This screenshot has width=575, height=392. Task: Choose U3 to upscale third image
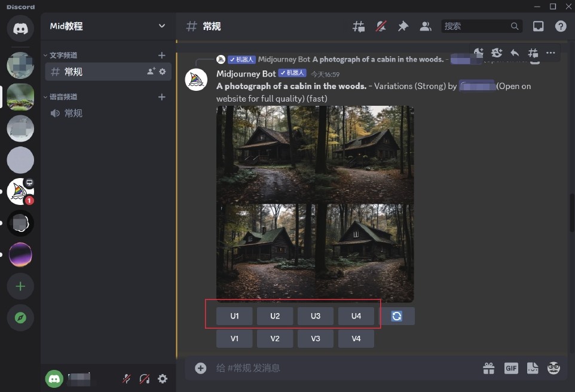(x=316, y=316)
